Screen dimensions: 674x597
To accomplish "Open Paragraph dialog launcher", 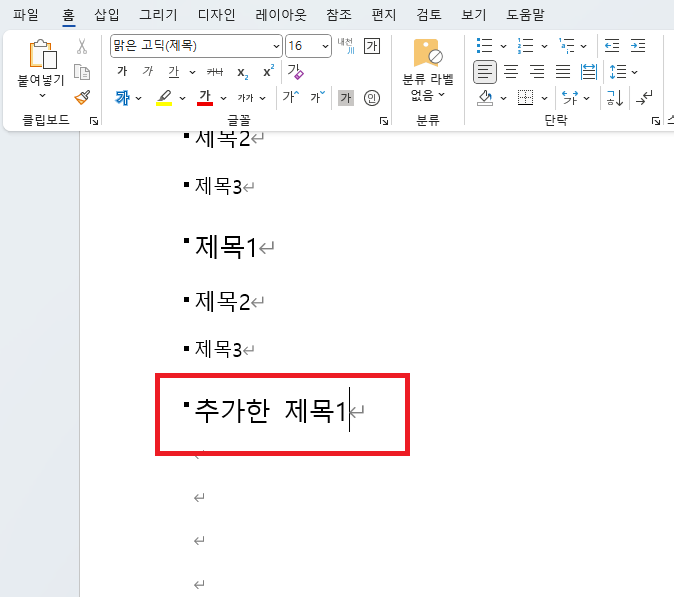I will (656, 121).
